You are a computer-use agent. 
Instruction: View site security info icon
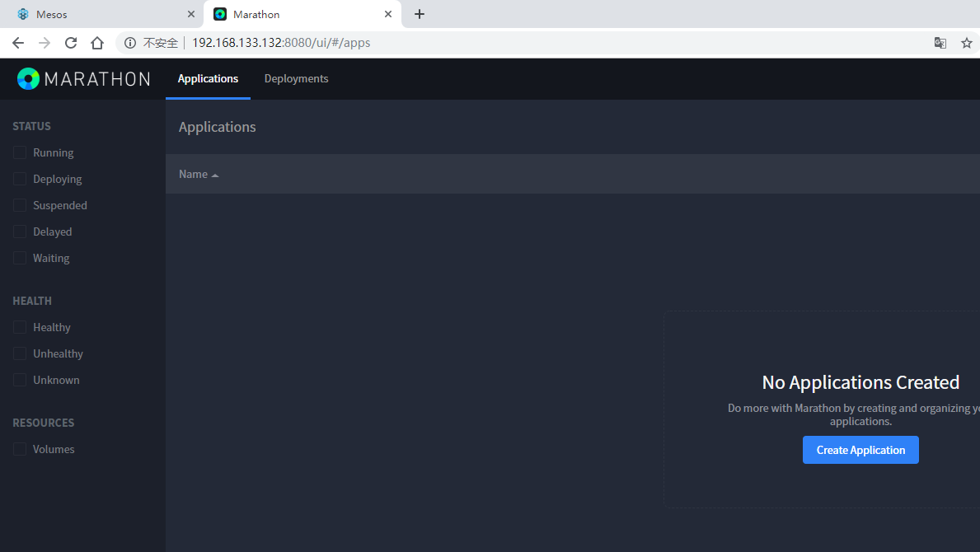tap(130, 43)
